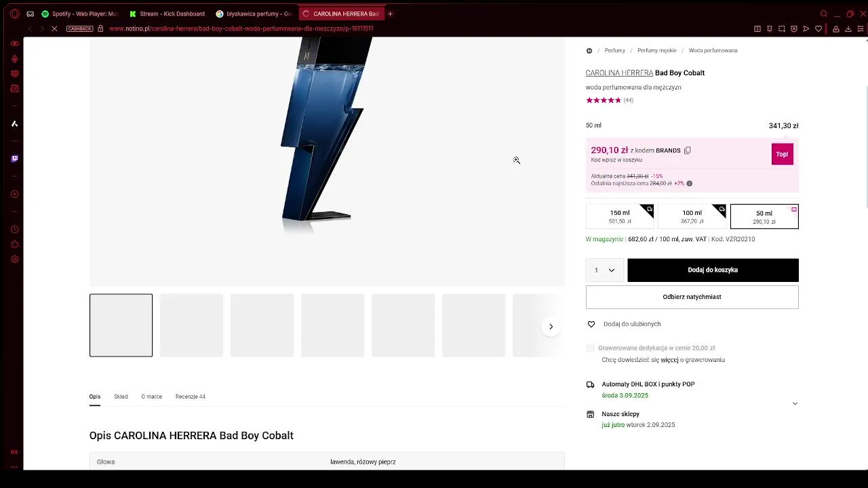Viewport: 868px width, 488px height.
Task: Select the 100 ml size option
Action: tap(692, 216)
